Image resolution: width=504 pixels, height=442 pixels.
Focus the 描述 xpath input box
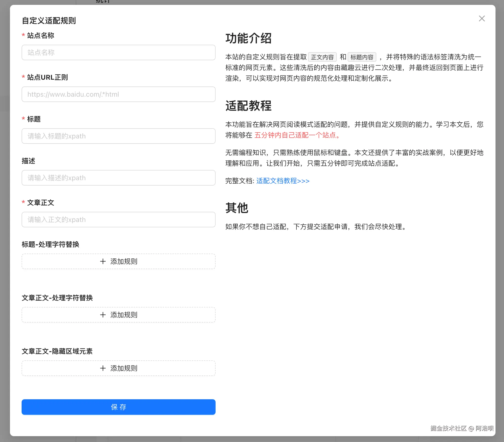pyautogui.click(x=118, y=178)
